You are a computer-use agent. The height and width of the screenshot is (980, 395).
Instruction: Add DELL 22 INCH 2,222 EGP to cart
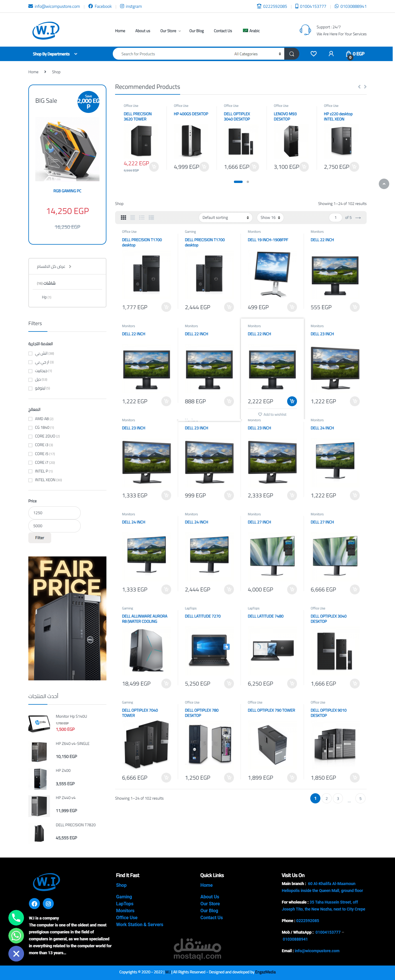pos(292,401)
